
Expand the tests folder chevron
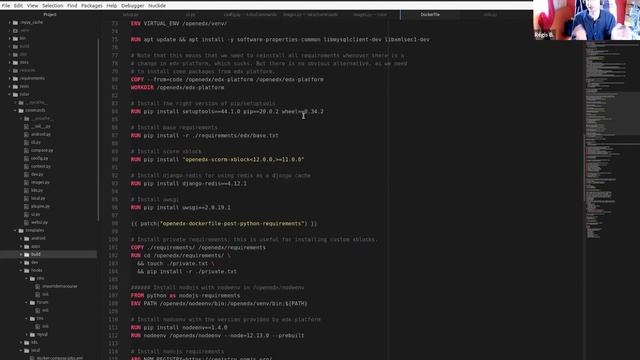tap(10, 87)
